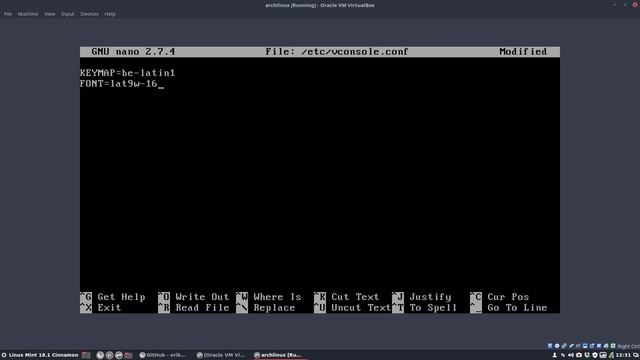This screenshot has height=360, width=640.
Task: Click the USB devices status icon
Action: [x=571, y=346]
